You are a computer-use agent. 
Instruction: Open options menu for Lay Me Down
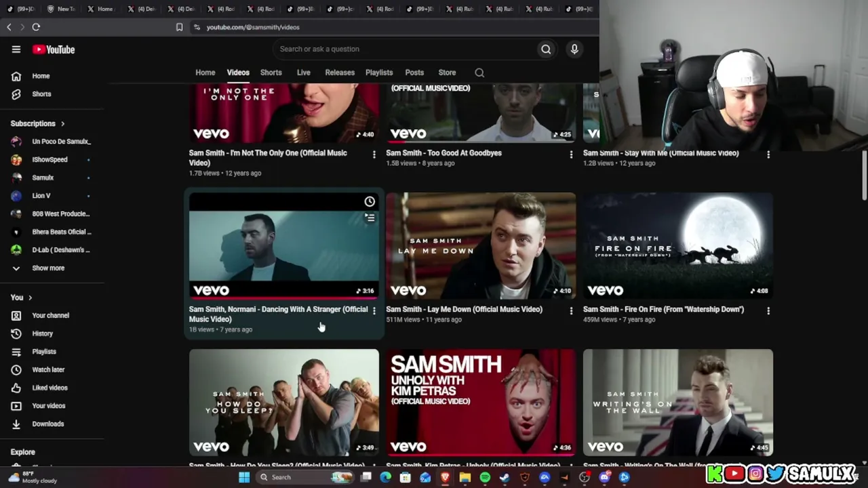(x=571, y=310)
